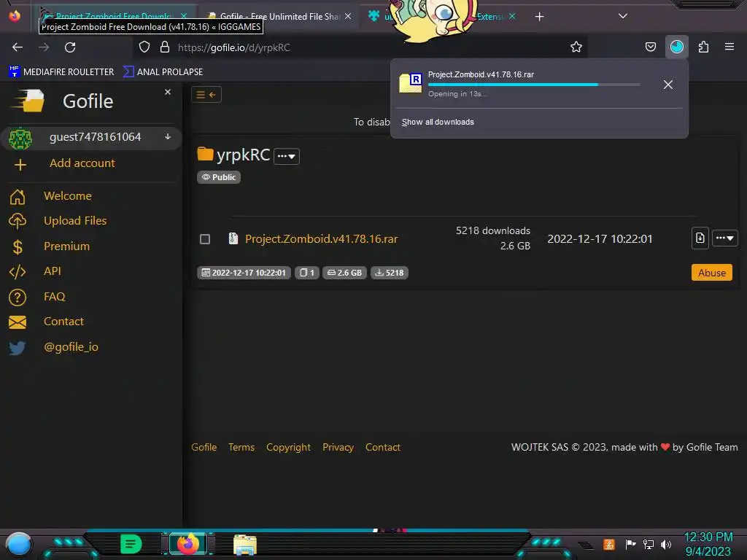The image size is (747, 560).
Task: Click Show all downloads
Action: click(438, 122)
